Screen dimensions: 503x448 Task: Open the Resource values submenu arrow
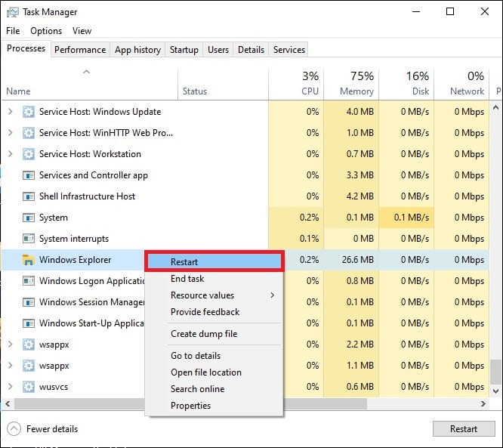tap(273, 295)
